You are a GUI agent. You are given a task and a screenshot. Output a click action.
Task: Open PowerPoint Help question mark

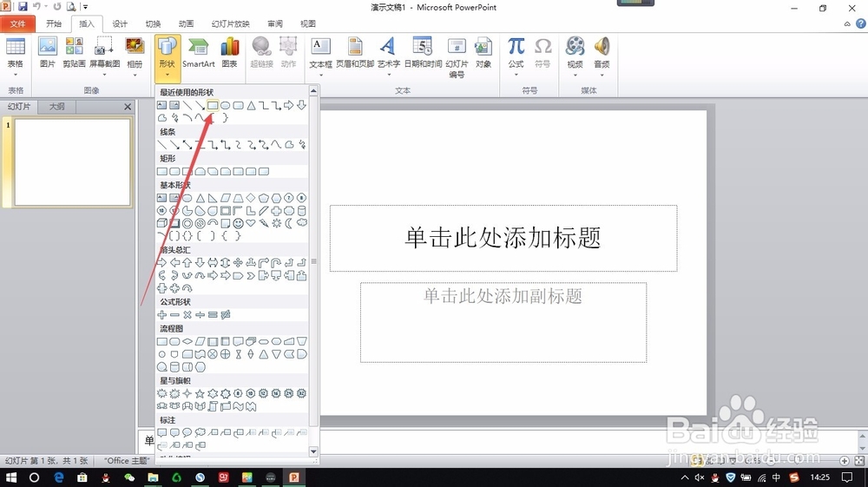860,23
